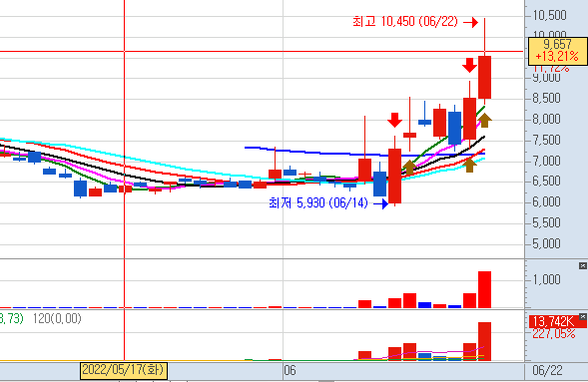This screenshot has width=588, height=382.
Task: Click the 최고 10,450 (06/22) annotation
Action: [x=405, y=21]
